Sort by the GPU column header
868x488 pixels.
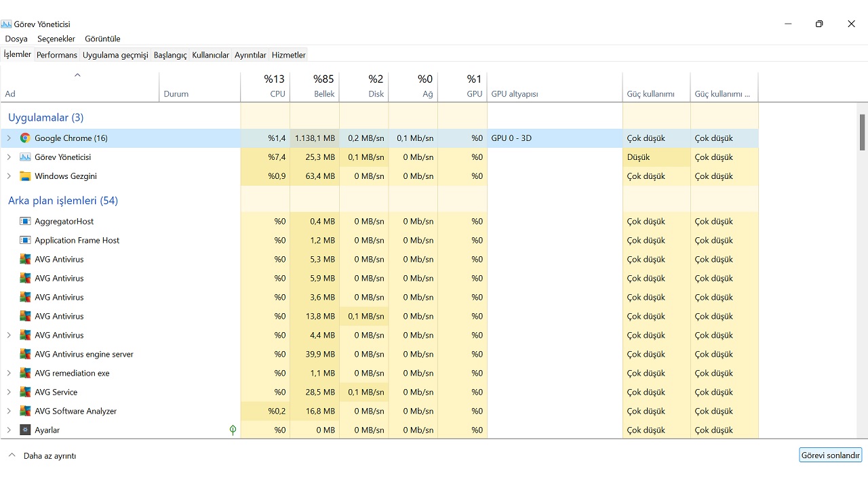[x=462, y=87]
